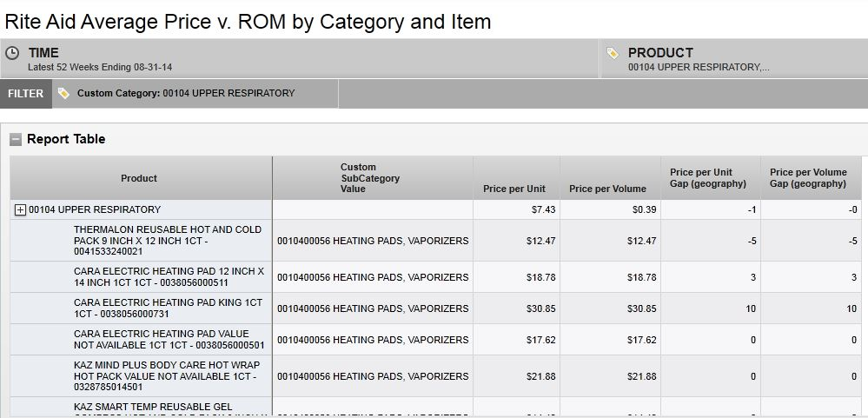Click the clock icon beside TIME
This screenshot has width=868, height=418.
13,53
